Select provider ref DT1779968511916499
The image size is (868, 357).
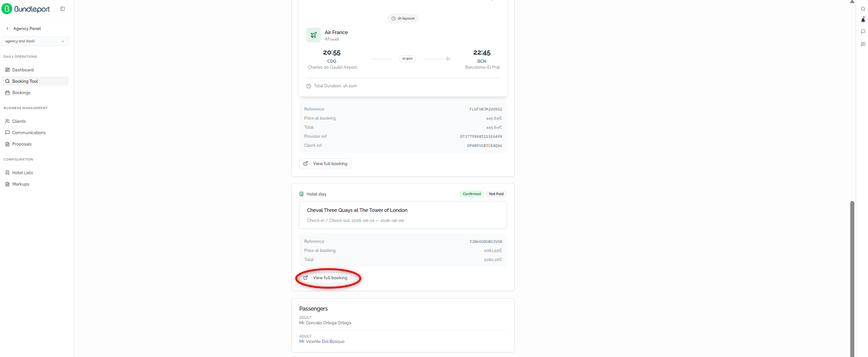pyautogui.click(x=481, y=137)
